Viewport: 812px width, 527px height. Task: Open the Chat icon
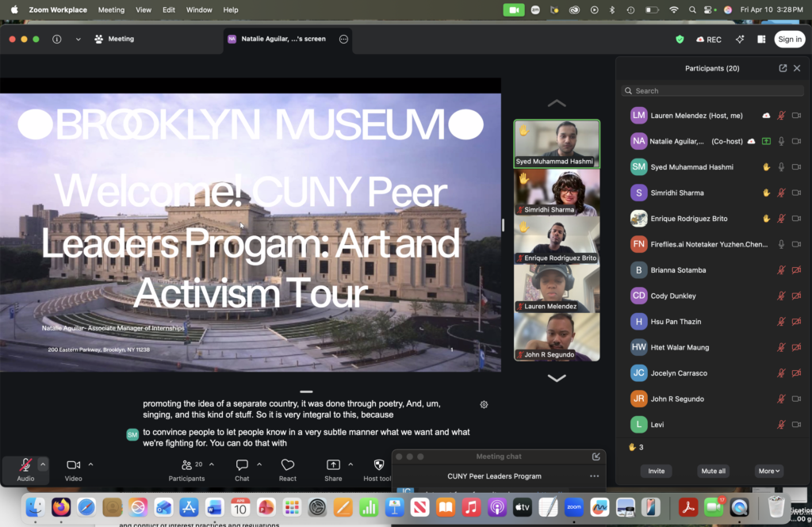tap(242, 465)
